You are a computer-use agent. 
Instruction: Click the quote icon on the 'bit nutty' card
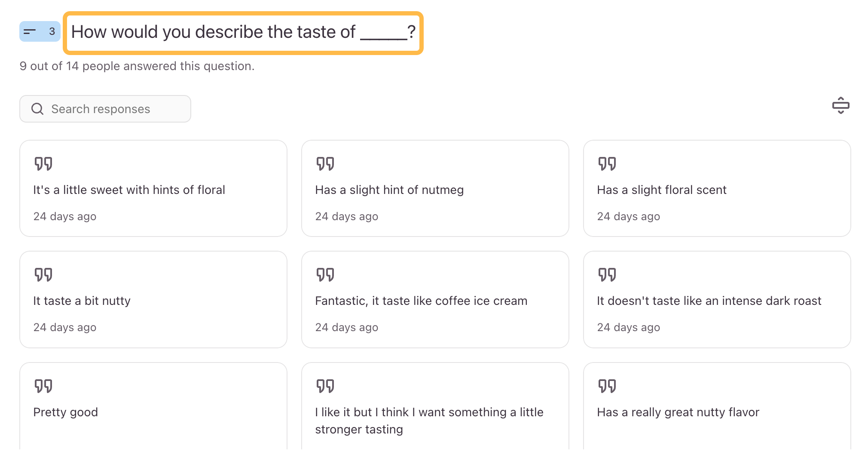coord(43,274)
